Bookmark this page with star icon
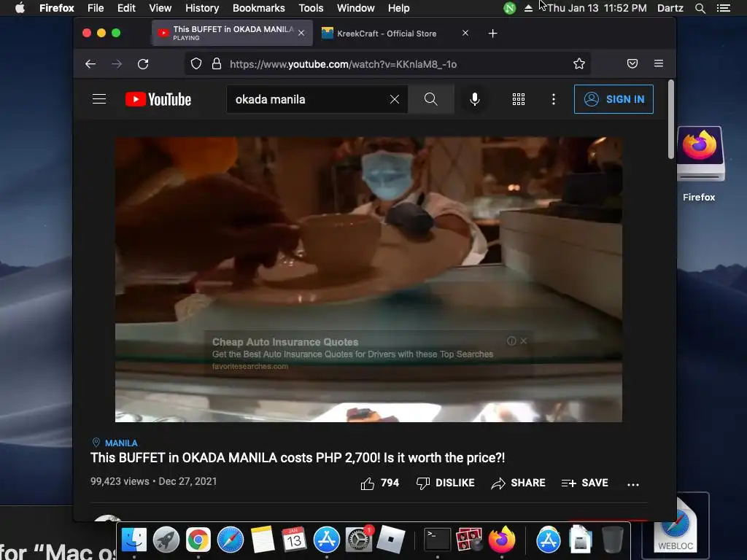747x560 pixels. point(578,64)
